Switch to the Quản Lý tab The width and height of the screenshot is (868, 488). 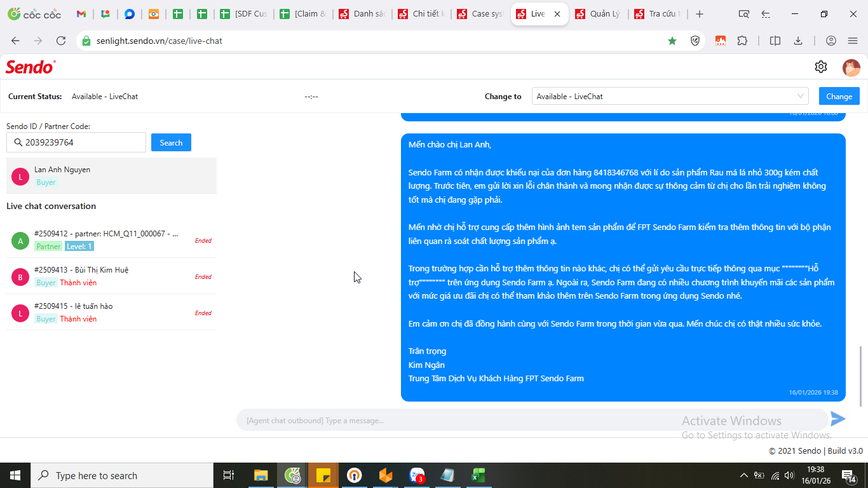pos(599,14)
